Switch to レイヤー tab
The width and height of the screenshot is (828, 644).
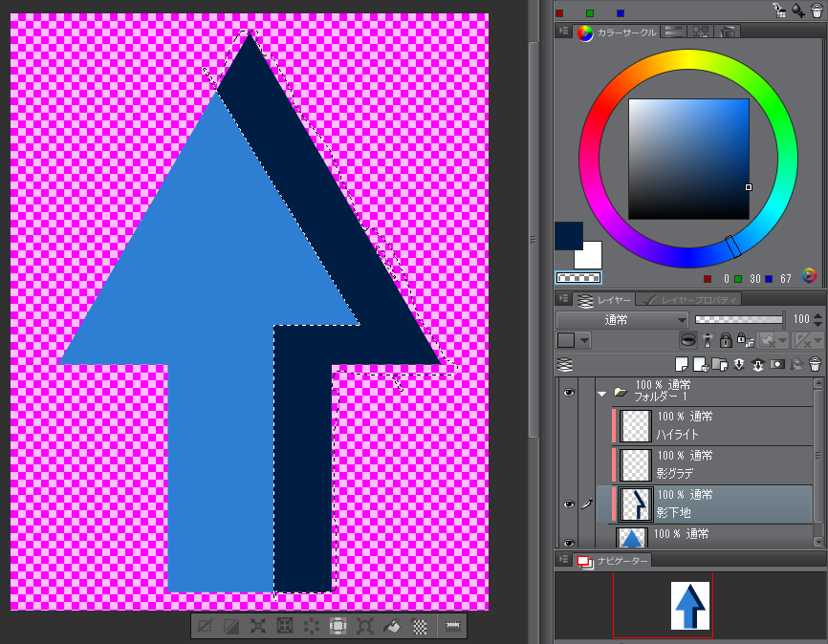(x=604, y=300)
